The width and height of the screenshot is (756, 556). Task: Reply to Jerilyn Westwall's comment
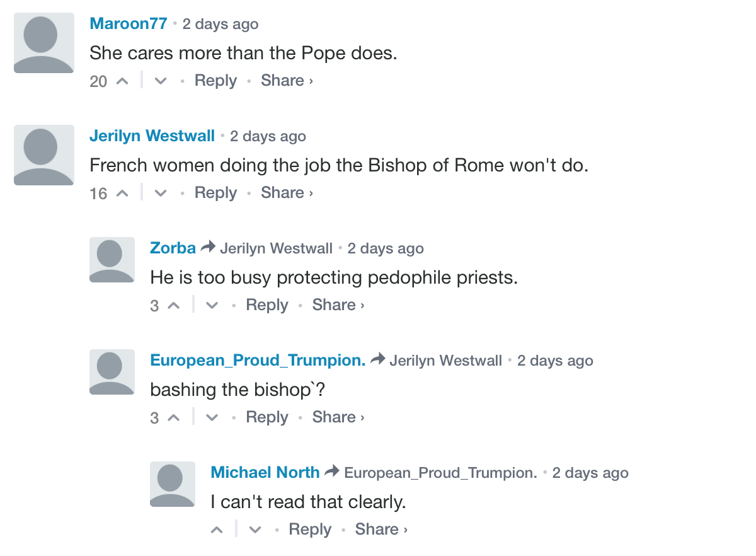[215, 193]
